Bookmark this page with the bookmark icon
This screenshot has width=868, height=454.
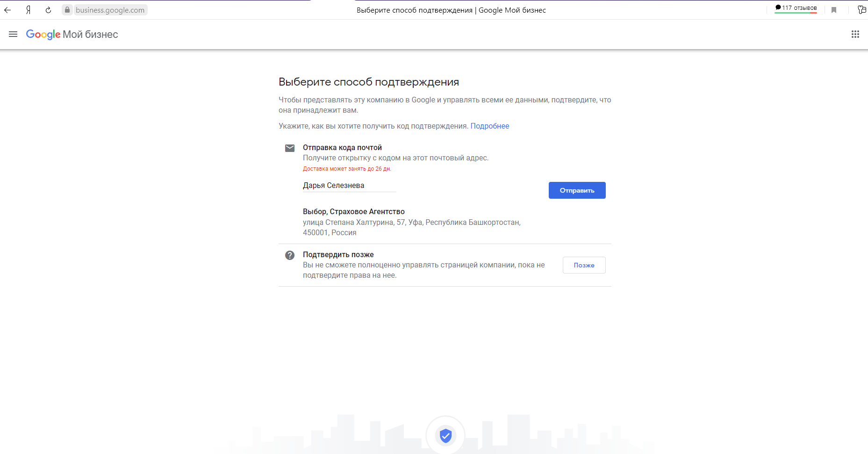(834, 10)
